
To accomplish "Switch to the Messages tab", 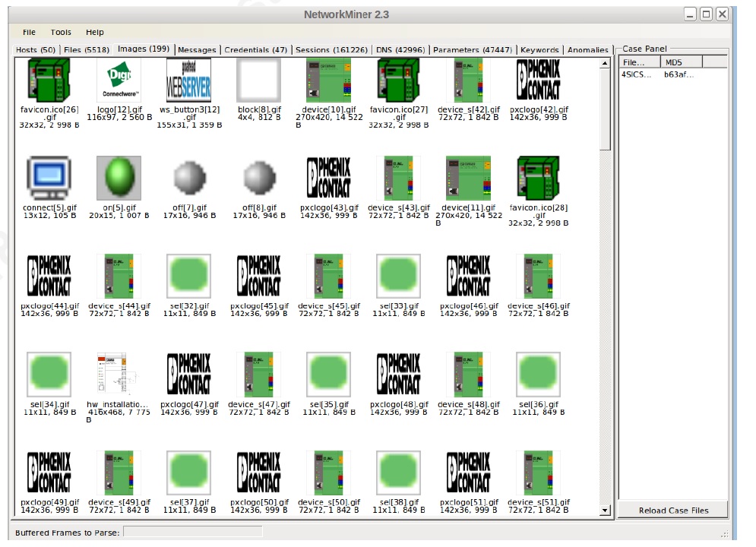I will pos(197,49).
